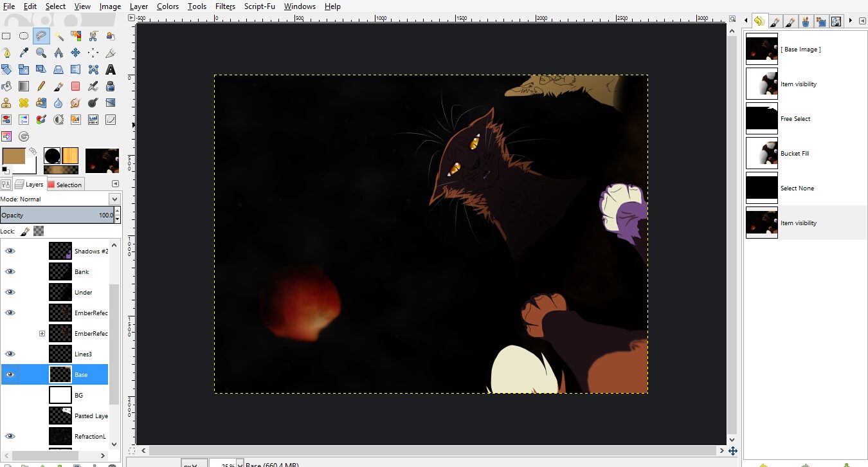This screenshot has height=467, width=868.
Task: Select the Bucket Fill tool
Action: tap(6, 86)
